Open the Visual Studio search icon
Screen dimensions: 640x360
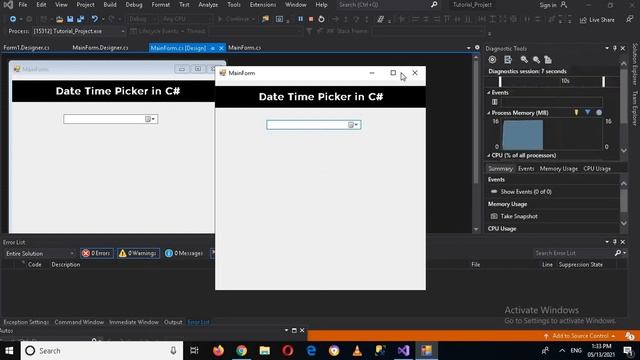tap(434, 5)
